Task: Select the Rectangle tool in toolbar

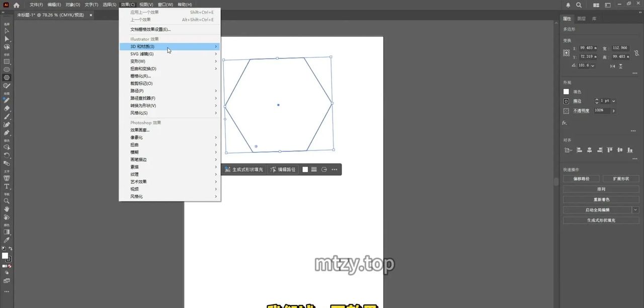Action: [7, 61]
